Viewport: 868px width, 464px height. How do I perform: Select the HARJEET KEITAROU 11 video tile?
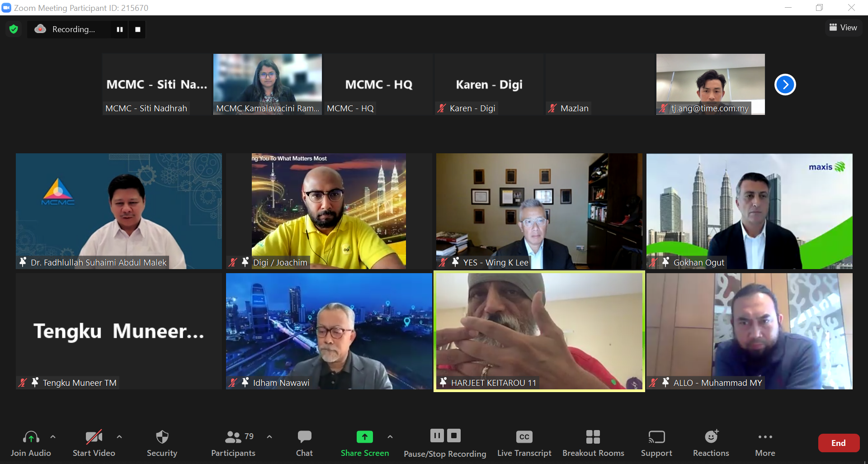[539, 331]
